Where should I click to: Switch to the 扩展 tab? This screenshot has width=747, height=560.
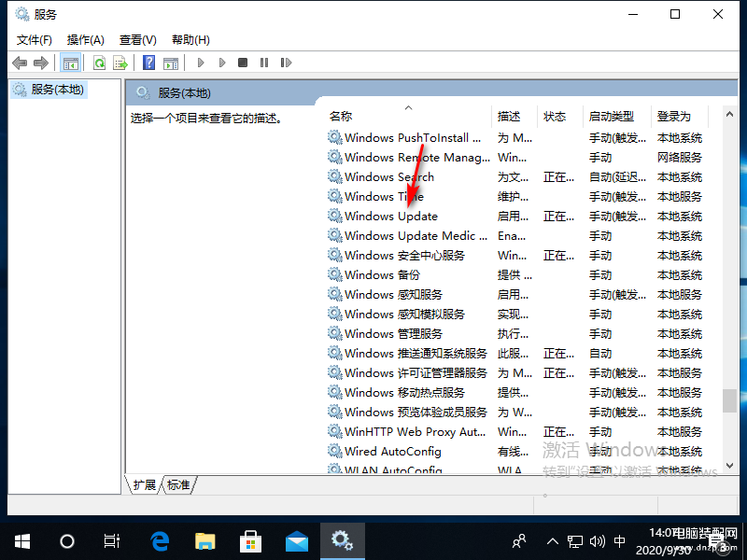point(145,484)
